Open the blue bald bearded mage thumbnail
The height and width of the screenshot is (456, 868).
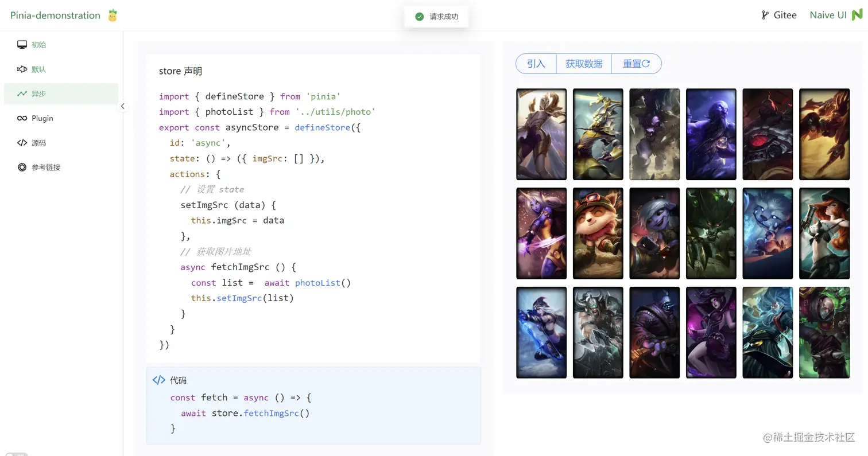(x=711, y=134)
